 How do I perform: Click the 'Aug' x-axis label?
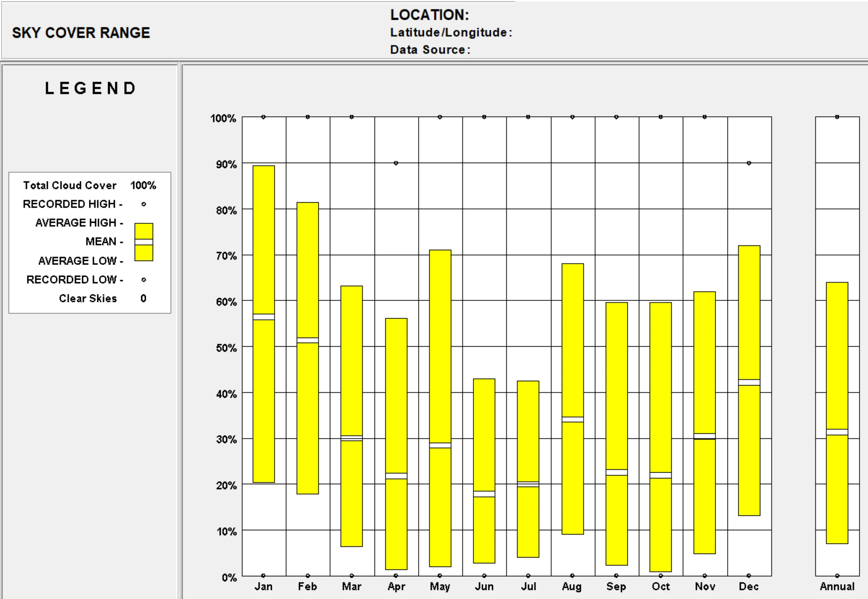(572, 587)
